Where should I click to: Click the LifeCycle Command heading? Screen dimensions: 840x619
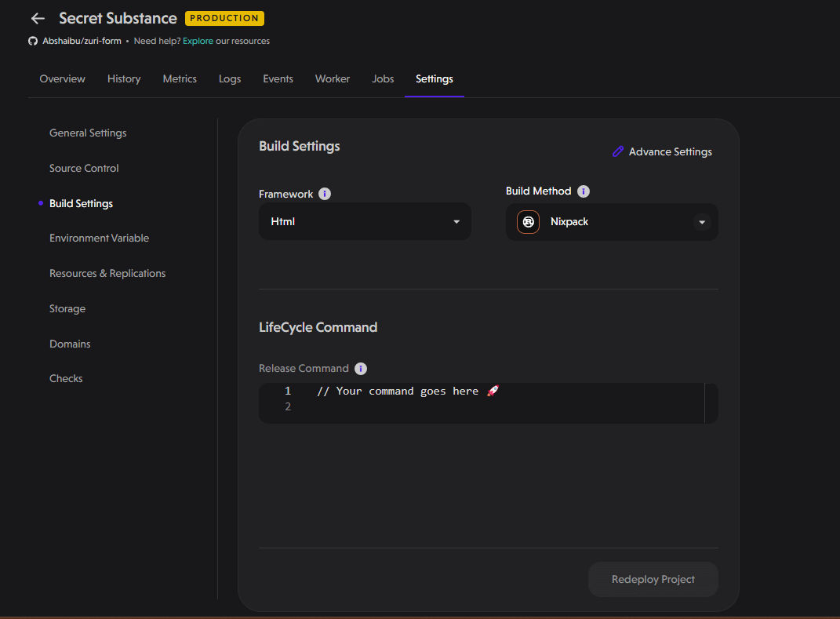(x=318, y=327)
